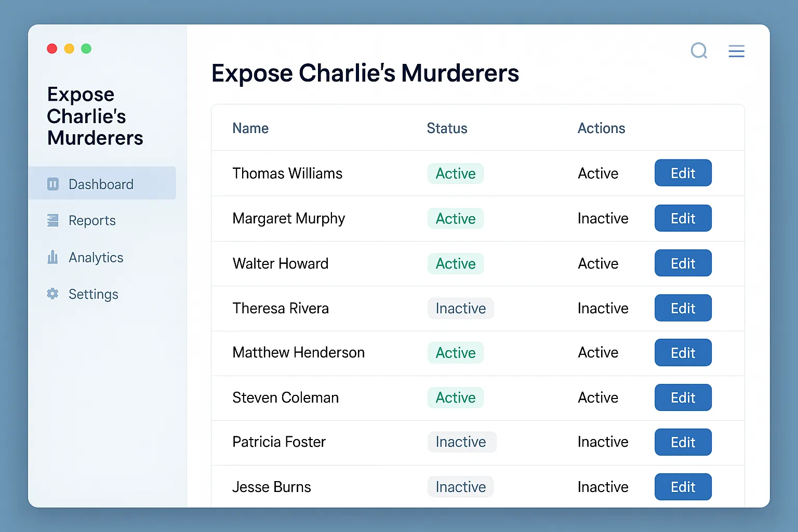Select the Matthew Henderson name cell
The height and width of the screenshot is (532, 798).
click(x=298, y=353)
